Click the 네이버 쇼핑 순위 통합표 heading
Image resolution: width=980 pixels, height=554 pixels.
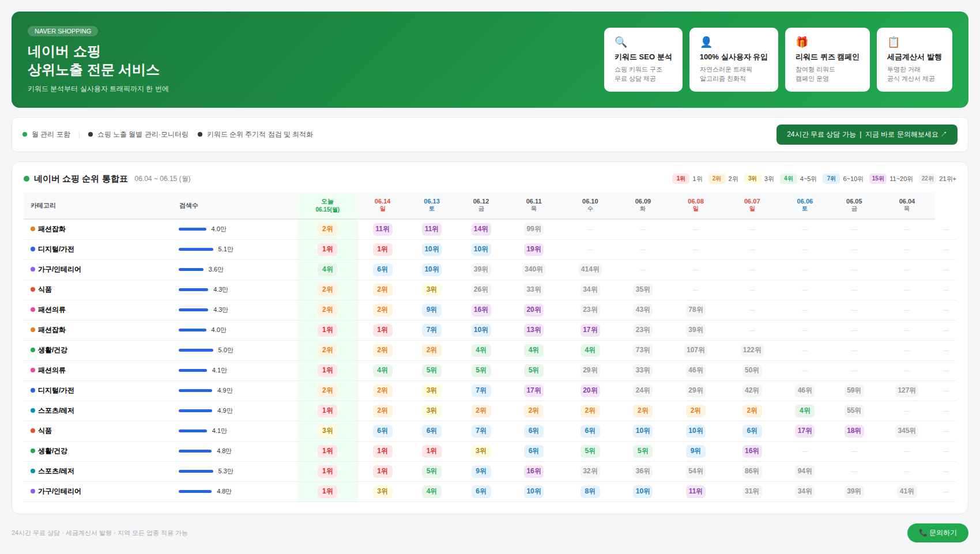pos(81,179)
